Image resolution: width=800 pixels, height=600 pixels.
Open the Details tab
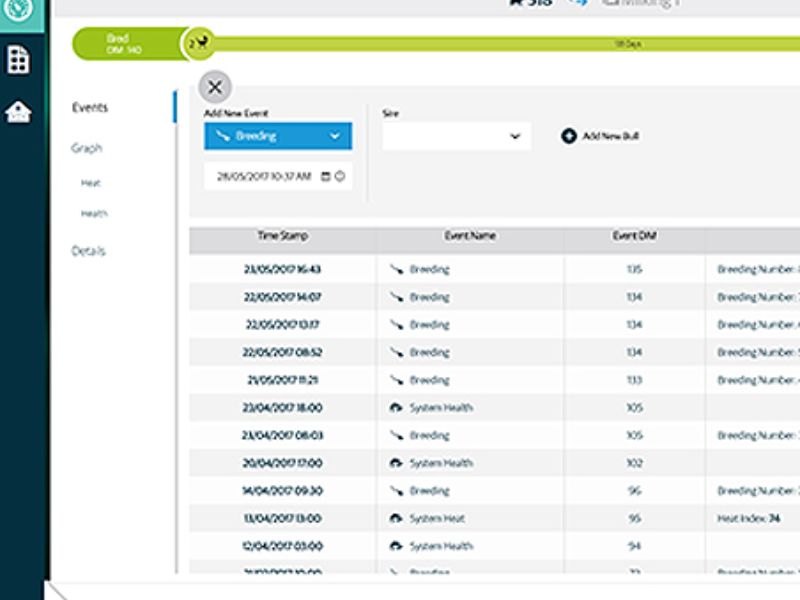(x=88, y=251)
